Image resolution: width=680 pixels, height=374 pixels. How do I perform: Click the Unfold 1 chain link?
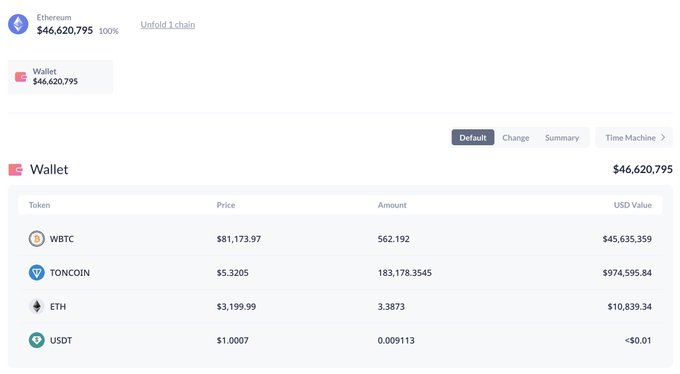(x=168, y=25)
